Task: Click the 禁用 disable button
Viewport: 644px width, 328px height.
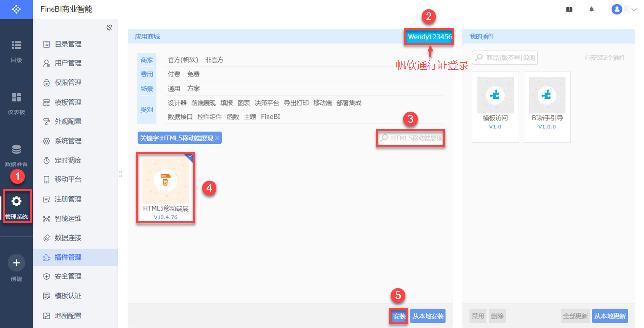Action: click(x=478, y=316)
